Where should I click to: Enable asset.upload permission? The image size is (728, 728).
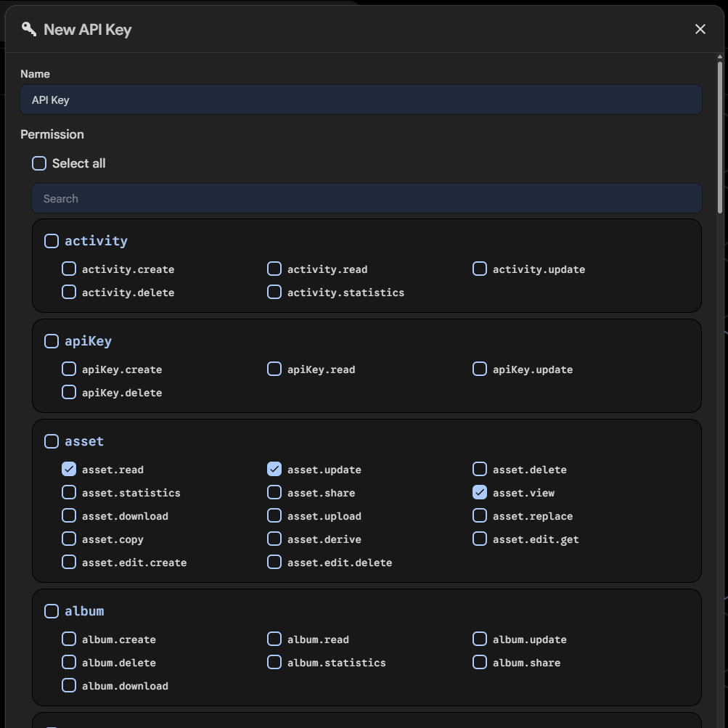[x=274, y=516]
